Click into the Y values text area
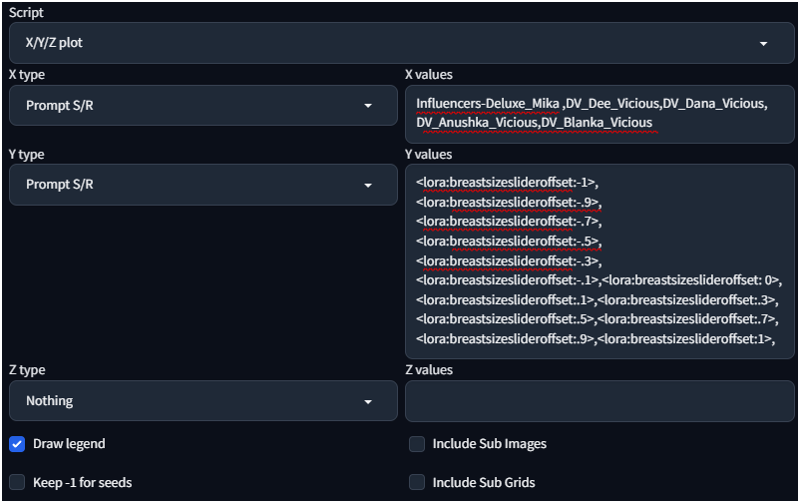800x503 pixels. 600,260
